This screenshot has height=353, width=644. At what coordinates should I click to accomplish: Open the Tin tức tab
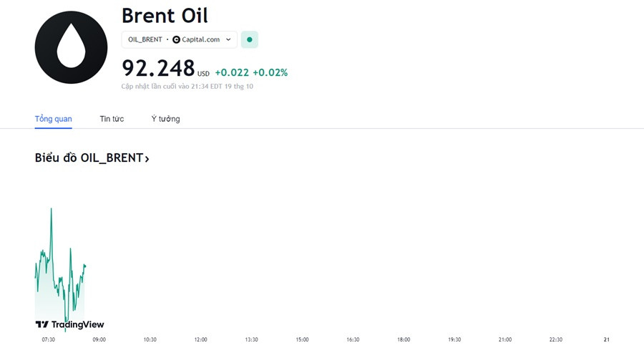pyautogui.click(x=112, y=119)
